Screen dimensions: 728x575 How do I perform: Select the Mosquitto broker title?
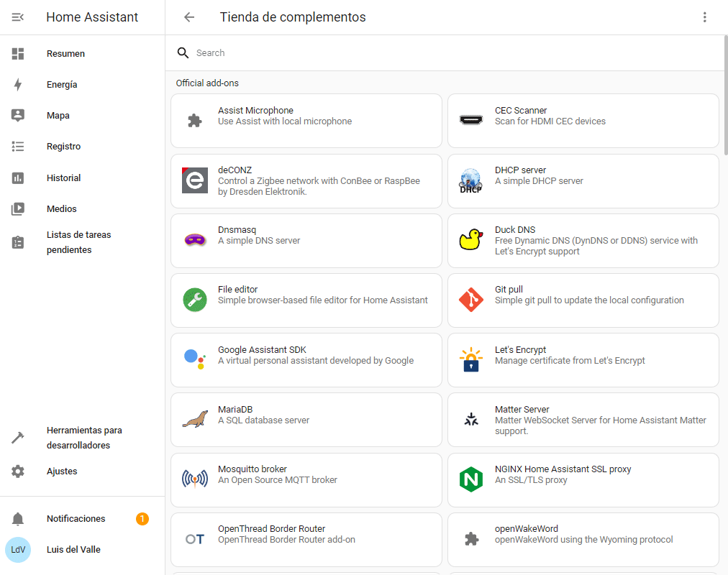click(x=252, y=469)
